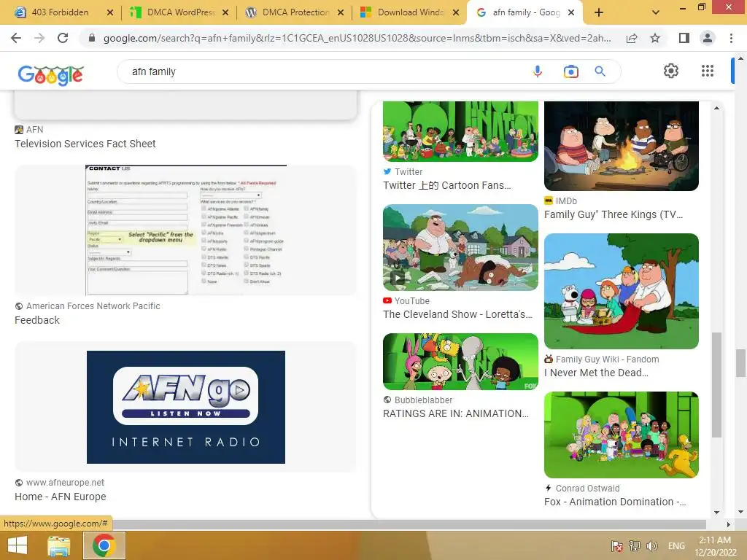Run search with magnifying glass button
The image size is (747, 560).
coord(600,71)
